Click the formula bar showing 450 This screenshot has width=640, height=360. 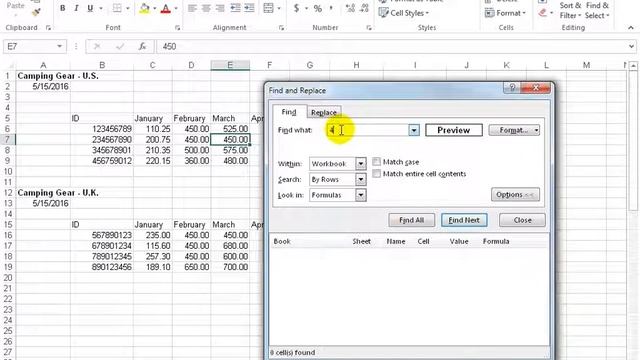point(391,47)
